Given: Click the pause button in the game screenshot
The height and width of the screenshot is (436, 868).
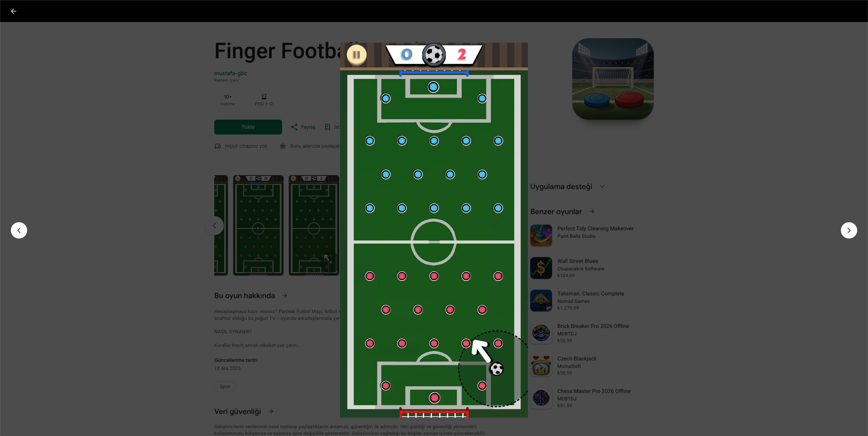Looking at the screenshot, I should [x=356, y=55].
